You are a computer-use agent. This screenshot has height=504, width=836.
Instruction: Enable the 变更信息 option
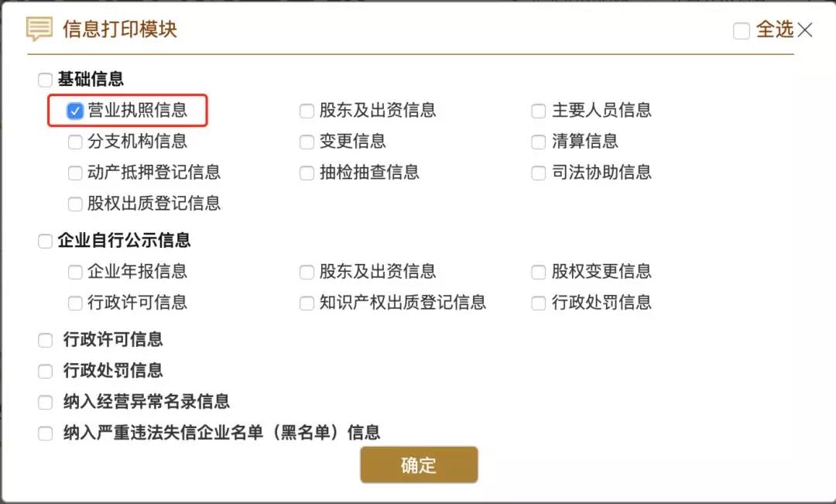coord(307,142)
